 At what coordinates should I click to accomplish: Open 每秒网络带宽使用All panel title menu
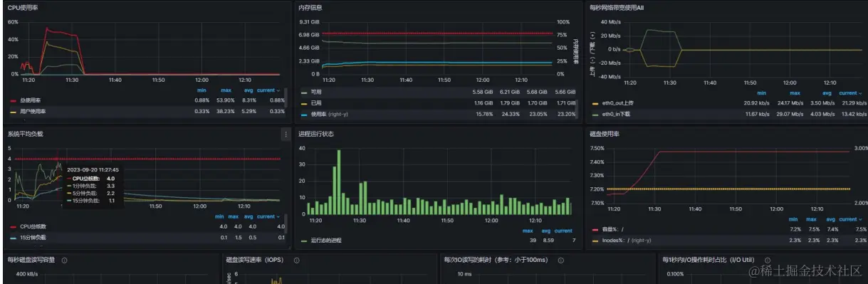pos(617,7)
